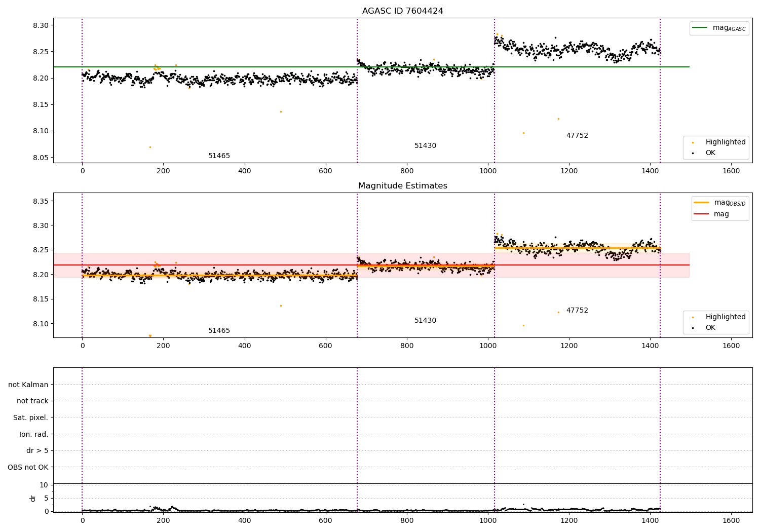Click the orange mag OBSID legend entry
The width and height of the screenshot is (760, 532).
(720, 203)
